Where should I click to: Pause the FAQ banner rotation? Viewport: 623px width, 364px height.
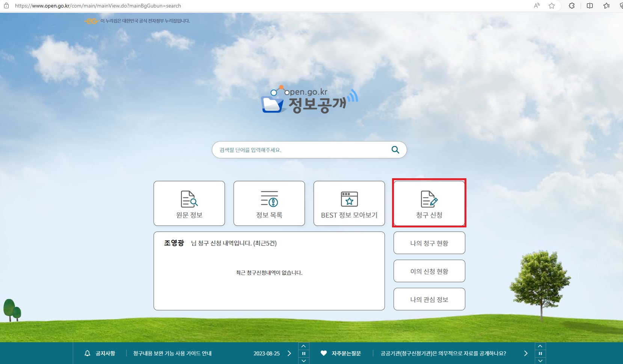point(541,353)
